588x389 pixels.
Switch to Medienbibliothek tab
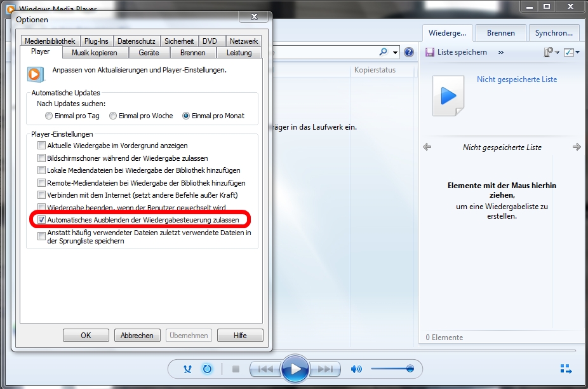pos(50,41)
